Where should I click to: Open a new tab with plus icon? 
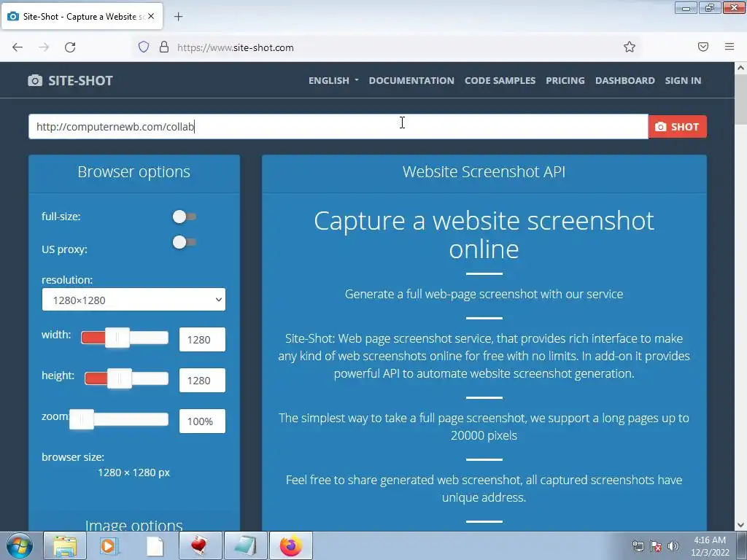click(178, 17)
